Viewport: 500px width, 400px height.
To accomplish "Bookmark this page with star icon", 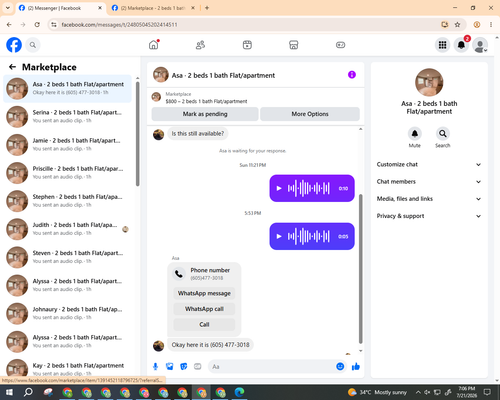I will click(x=457, y=24).
